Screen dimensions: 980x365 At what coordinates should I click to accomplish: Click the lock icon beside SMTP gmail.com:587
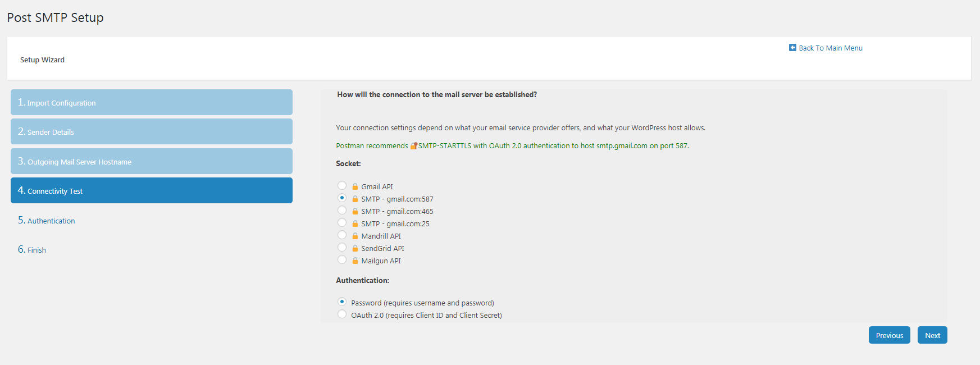pos(355,199)
